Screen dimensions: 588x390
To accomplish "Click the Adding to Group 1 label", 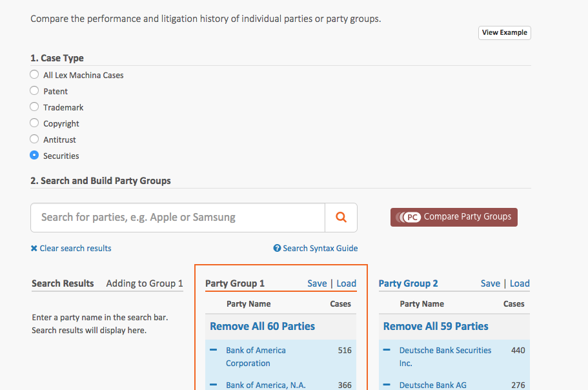I will [x=145, y=283].
